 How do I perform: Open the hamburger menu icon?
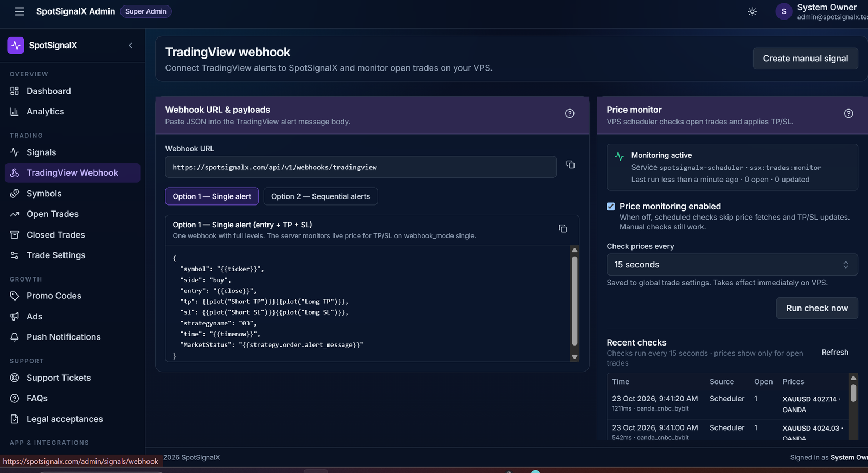[x=20, y=11]
